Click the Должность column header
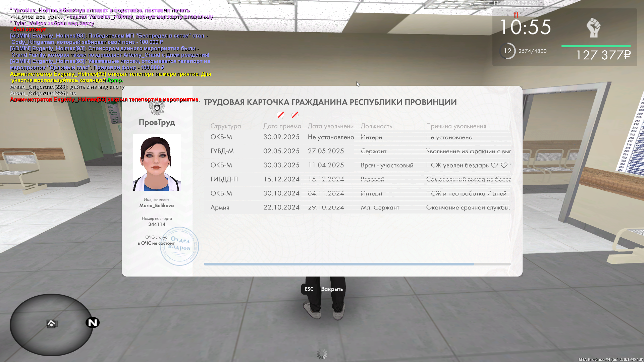The width and height of the screenshot is (644, 362). pyautogui.click(x=376, y=126)
